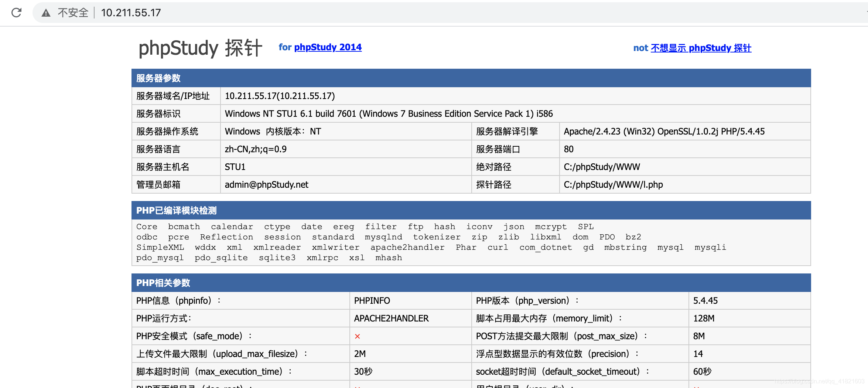Click the Windows 内核版本：NT value
The height and width of the screenshot is (388, 868).
point(273,132)
